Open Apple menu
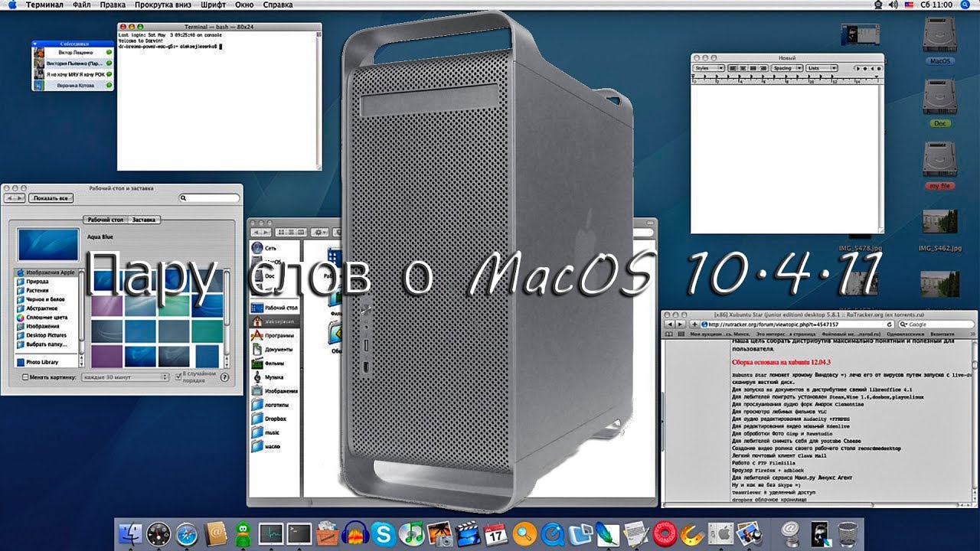Image resolution: width=980 pixels, height=551 pixels. pyautogui.click(x=11, y=5)
